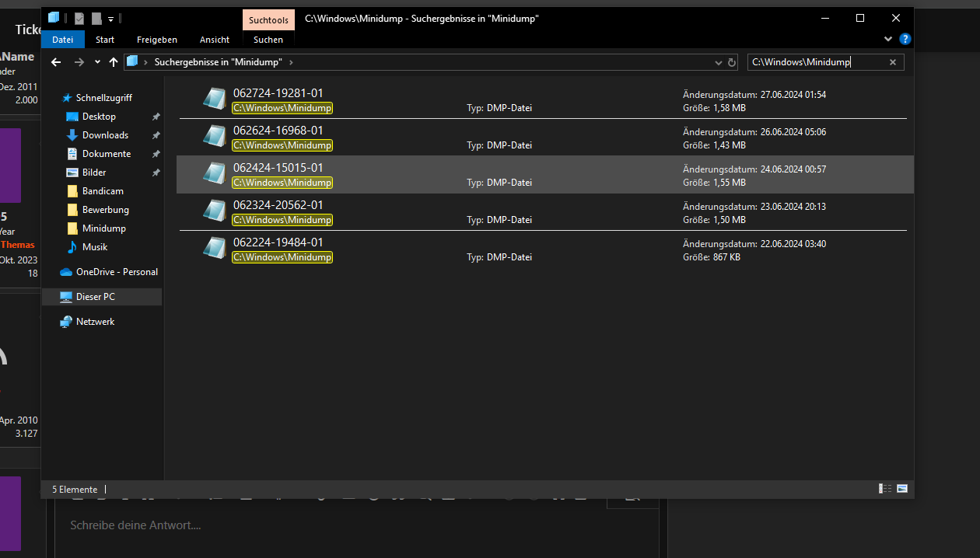Switch to large-icons content view in status bar
The width and height of the screenshot is (980, 558).
click(x=902, y=489)
